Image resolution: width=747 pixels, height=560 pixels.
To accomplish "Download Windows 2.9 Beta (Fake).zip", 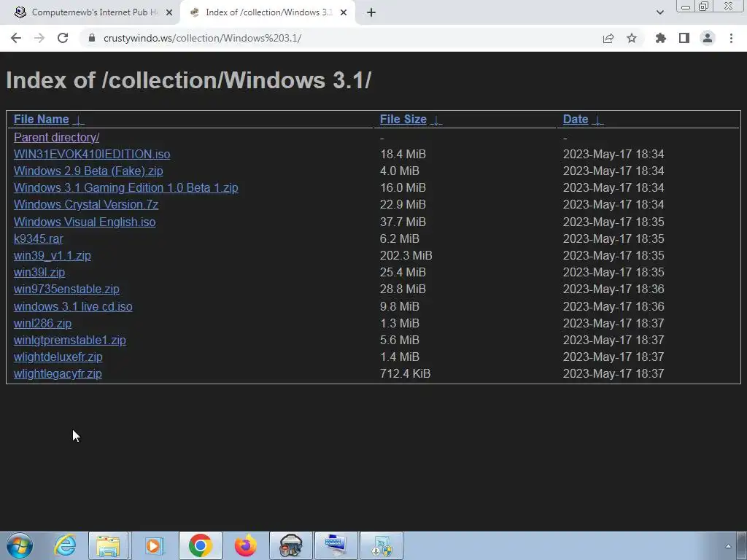I will pyautogui.click(x=88, y=171).
